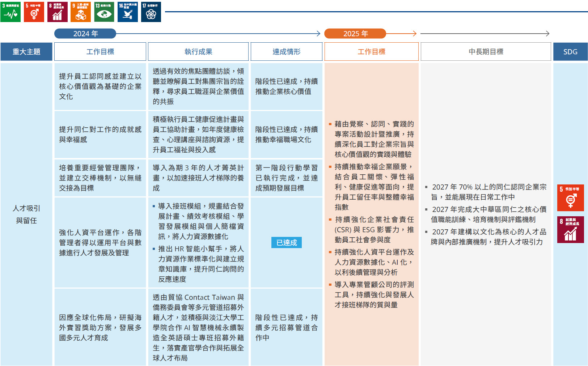Click the SDG 13 climate action eye icon
This screenshot has height=366, width=588.
[x=104, y=12]
